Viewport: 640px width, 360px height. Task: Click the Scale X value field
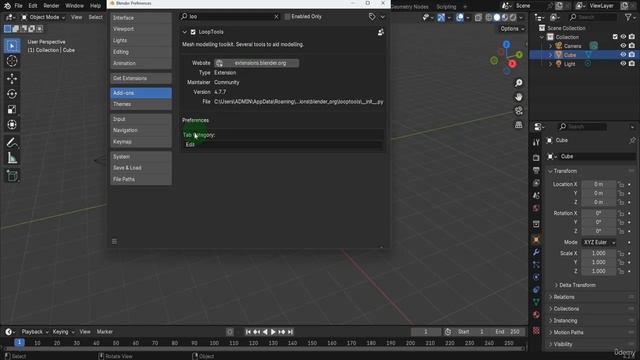tap(598, 253)
